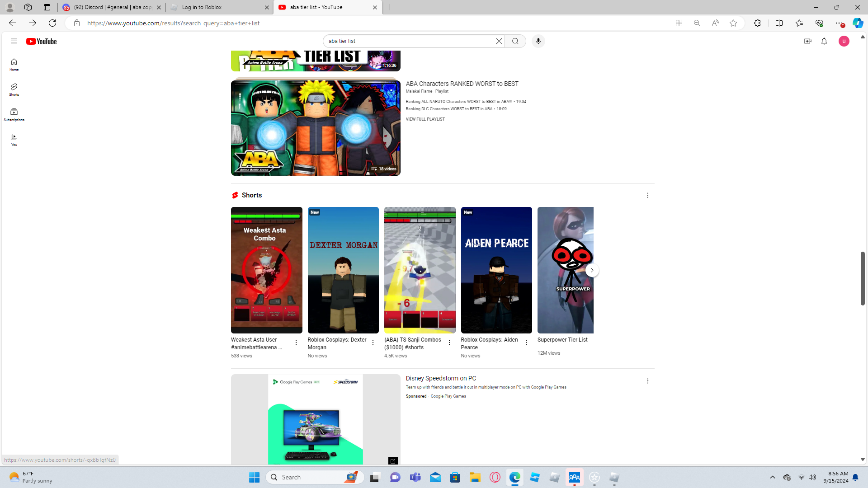Open the YouTube account avatar menu

[844, 41]
